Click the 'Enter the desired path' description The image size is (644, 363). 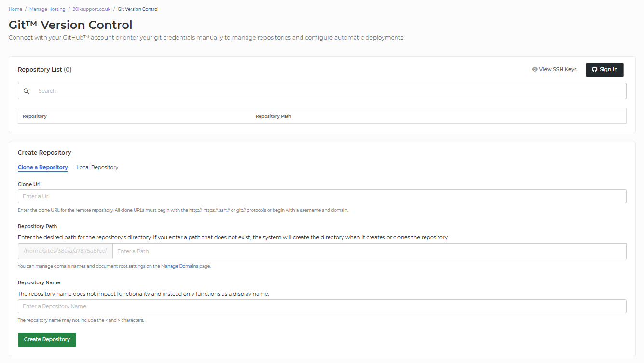[233, 237]
